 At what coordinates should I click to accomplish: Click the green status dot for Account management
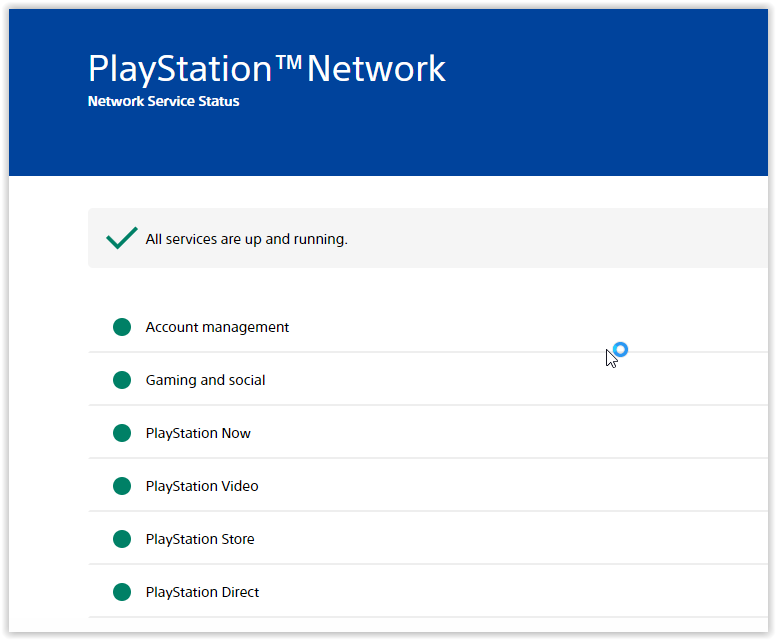[x=122, y=327]
